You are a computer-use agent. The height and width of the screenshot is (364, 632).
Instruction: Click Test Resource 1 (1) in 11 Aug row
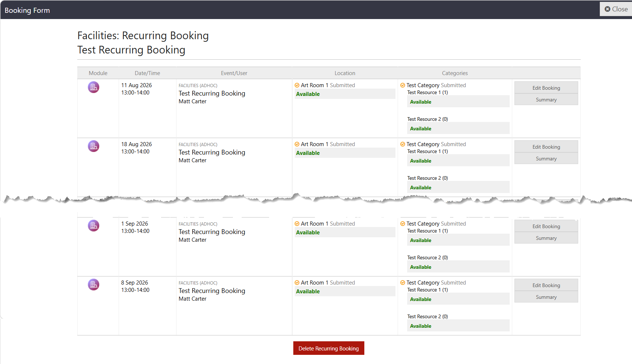click(428, 93)
